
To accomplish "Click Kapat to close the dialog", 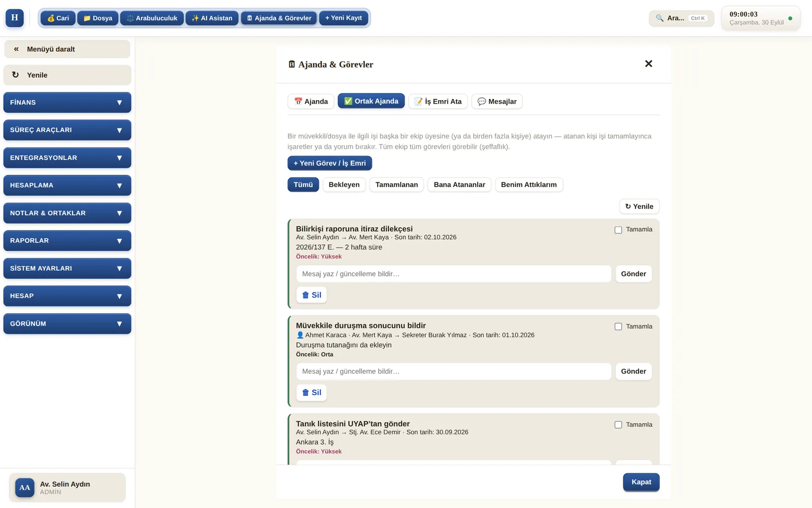I will pyautogui.click(x=641, y=482).
